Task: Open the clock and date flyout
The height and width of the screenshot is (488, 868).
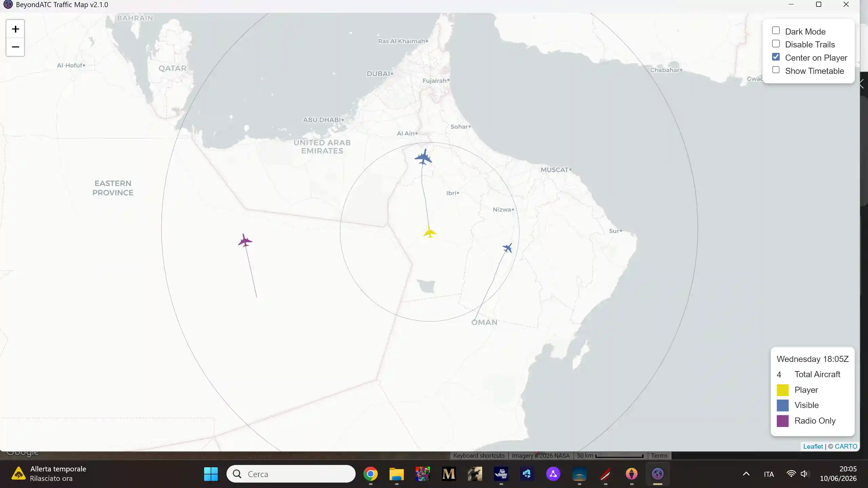Action: pos(838,474)
